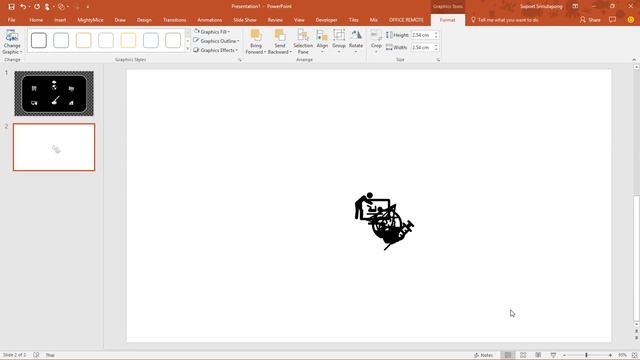
Task: Open the Home tab
Action: point(36,20)
